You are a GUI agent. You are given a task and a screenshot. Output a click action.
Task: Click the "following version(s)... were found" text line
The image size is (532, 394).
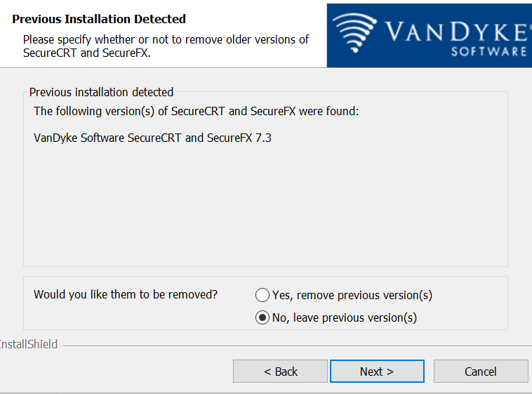pyautogui.click(x=196, y=111)
